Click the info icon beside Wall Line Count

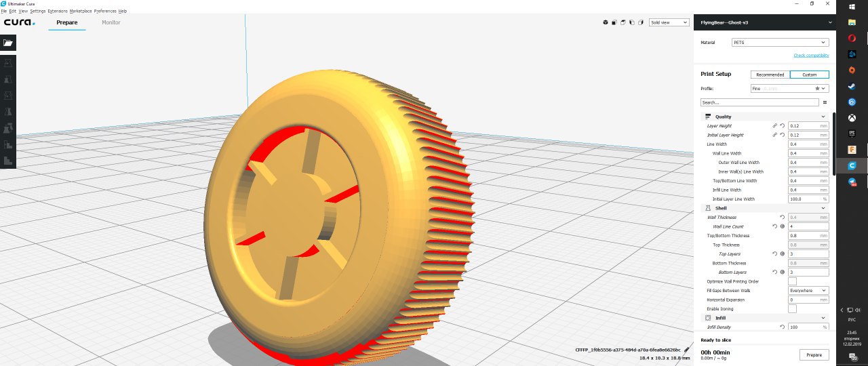coord(782,226)
